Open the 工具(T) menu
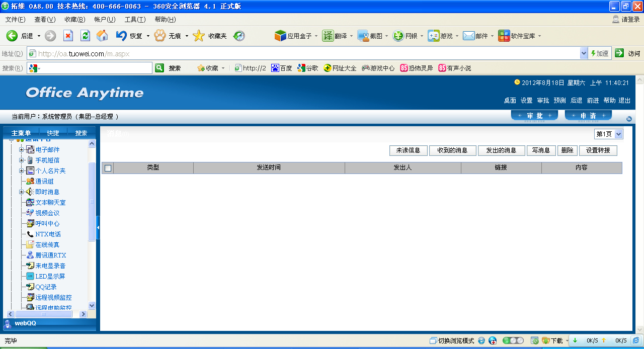Screen dimensions: 644x349 [135, 20]
